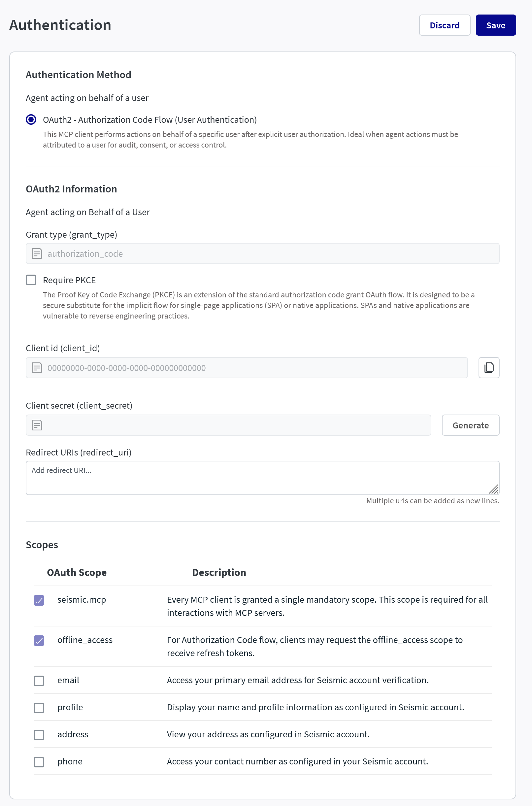The height and width of the screenshot is (806, 532).
Task: Focus the Redirect URIs text area
Action: pos(258,477)
